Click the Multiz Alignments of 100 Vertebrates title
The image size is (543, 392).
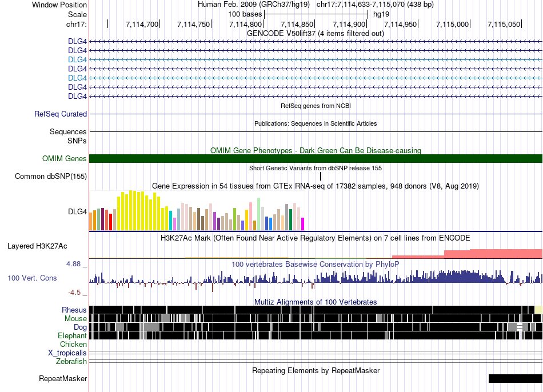click(316, 302)
